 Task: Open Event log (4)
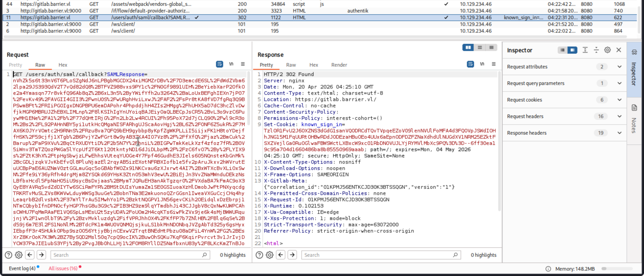point(22,268)
